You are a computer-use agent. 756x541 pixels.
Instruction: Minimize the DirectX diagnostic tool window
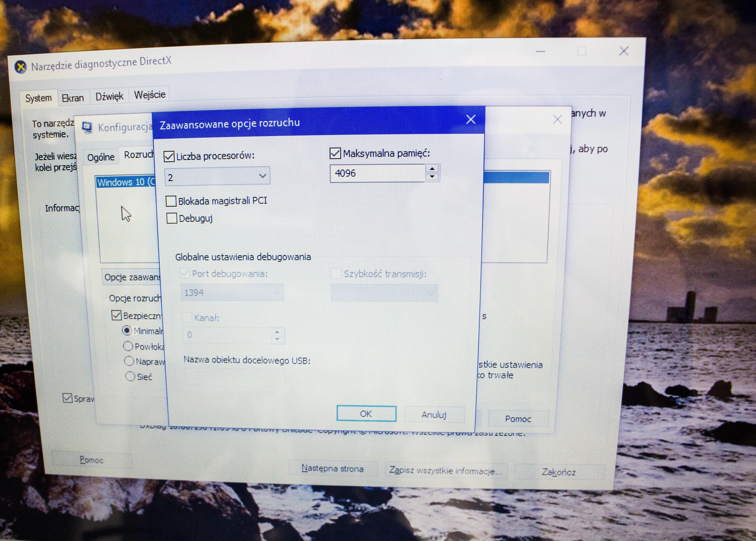click(x=540, y=52)
